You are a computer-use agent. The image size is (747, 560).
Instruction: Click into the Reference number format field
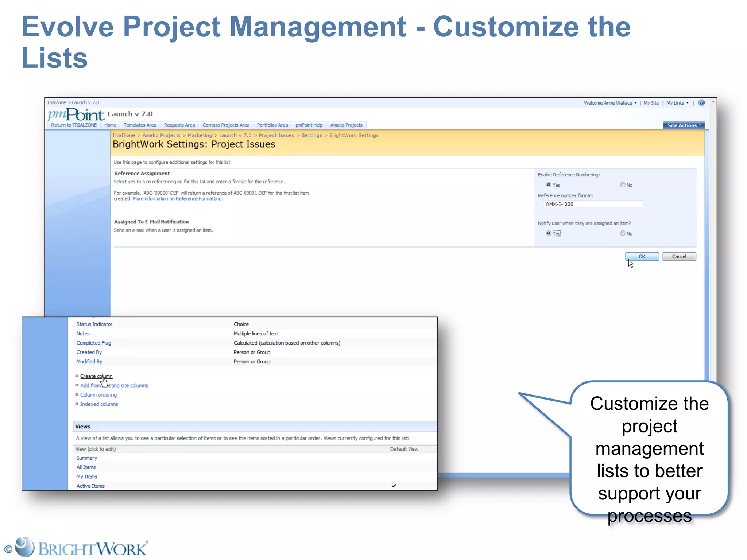pos(593,204)
